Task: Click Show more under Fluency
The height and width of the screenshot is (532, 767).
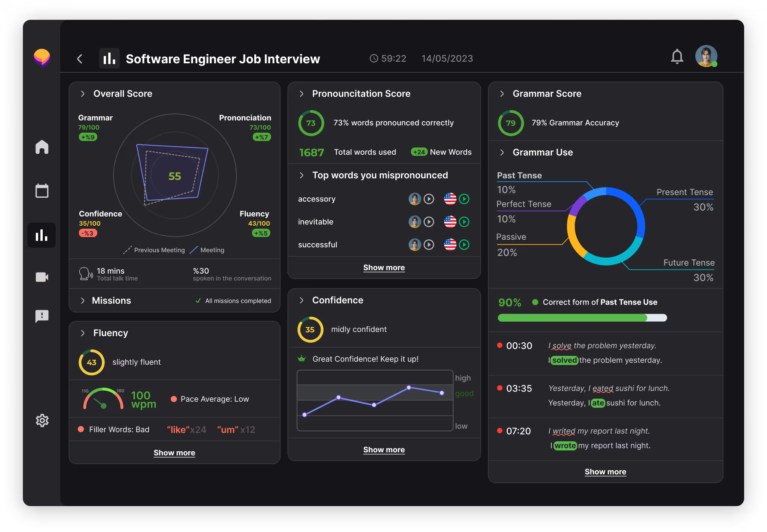Action: pos(174,453)
